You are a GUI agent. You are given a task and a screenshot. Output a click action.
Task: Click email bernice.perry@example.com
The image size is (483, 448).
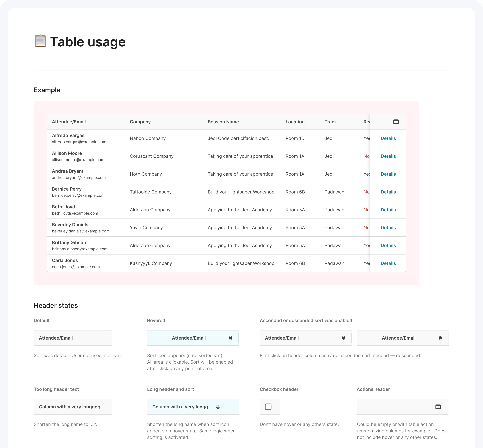[x=78, y=195]
